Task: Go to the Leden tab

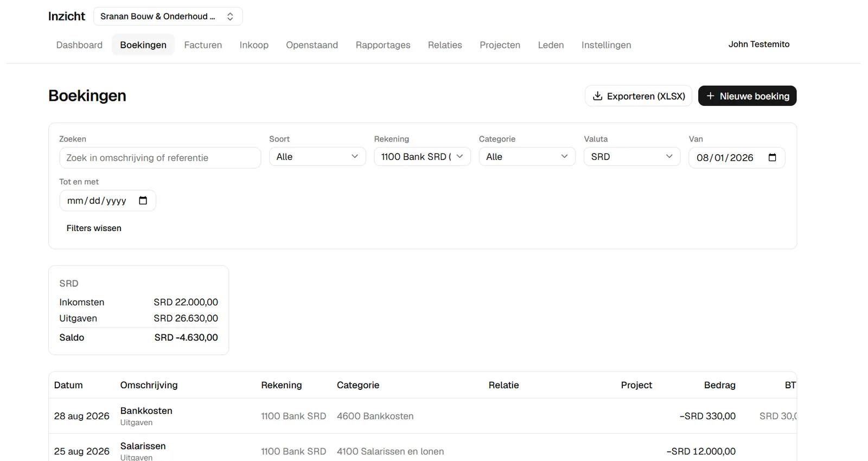Action: click(551, 45)
